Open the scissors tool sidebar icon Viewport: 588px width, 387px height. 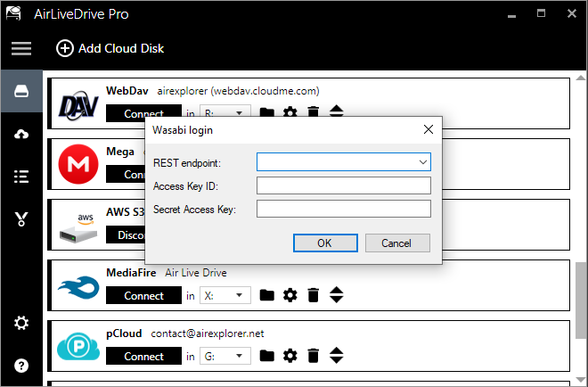(x=21, y=218)
